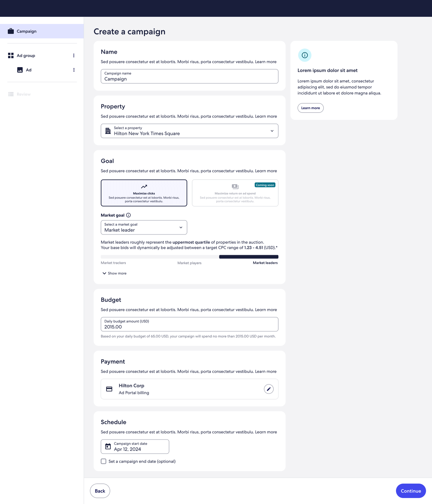Go to Review step in sidebar

(x=23, y=94)
